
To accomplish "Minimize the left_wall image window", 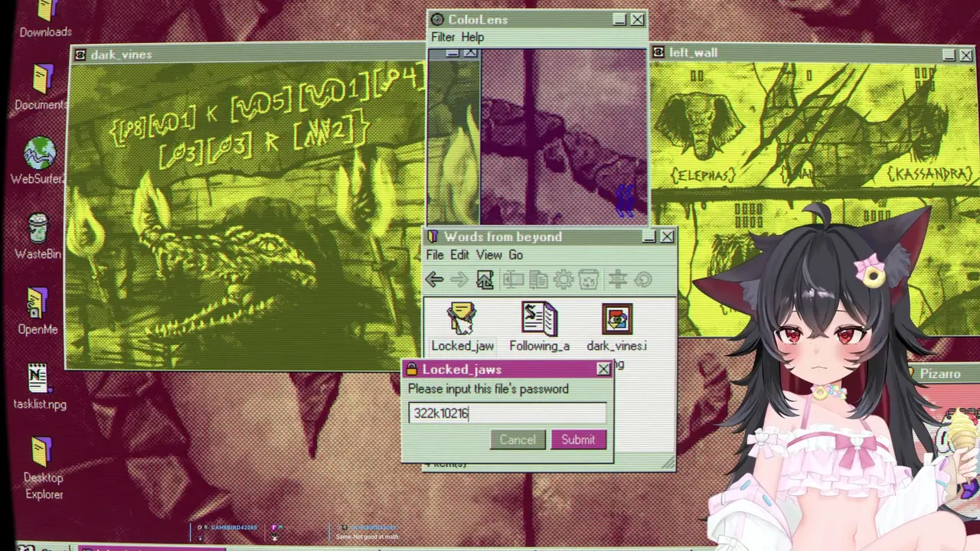I will point(949,55).
